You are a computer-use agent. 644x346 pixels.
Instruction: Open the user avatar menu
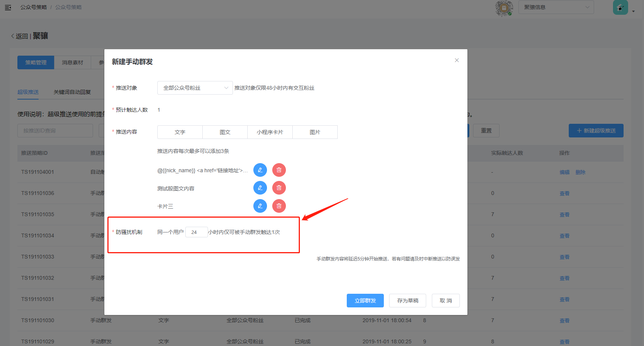pyautogui.click(x=621, y=8)
